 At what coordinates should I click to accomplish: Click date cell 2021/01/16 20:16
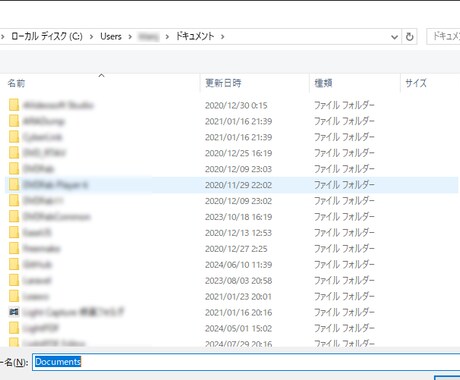[238, 313]
